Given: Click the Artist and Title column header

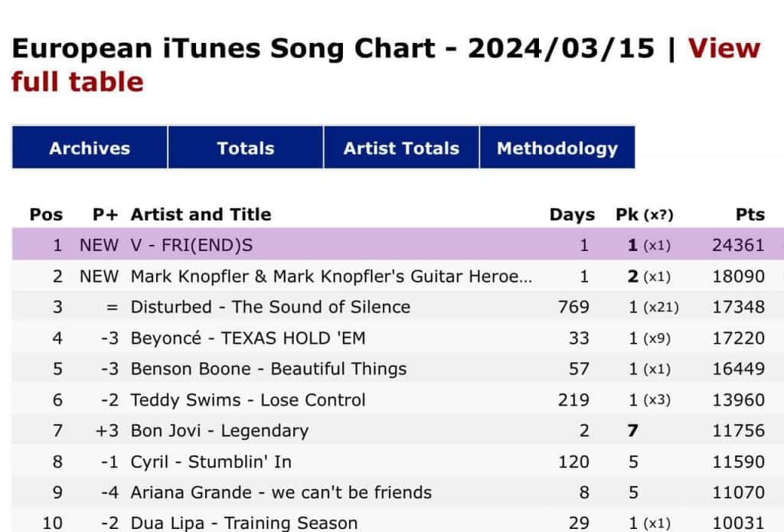Looking at the screenshot, I should (201, 214).
